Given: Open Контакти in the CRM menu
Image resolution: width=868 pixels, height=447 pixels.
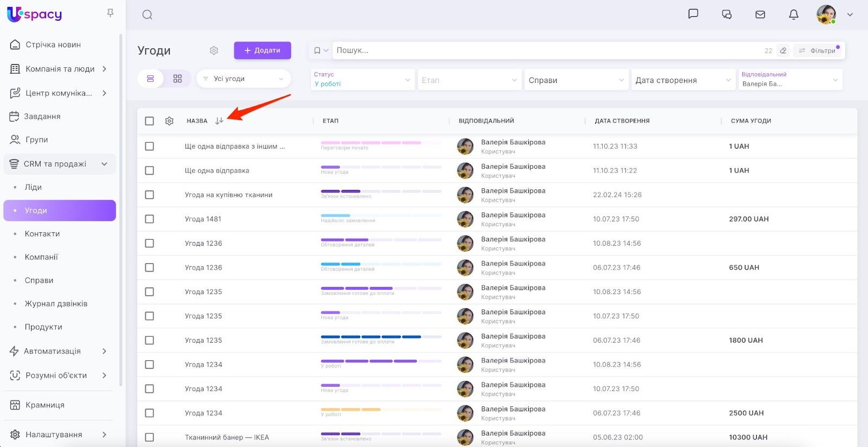Looking at the screenshot, I should (x=42, y=234).
